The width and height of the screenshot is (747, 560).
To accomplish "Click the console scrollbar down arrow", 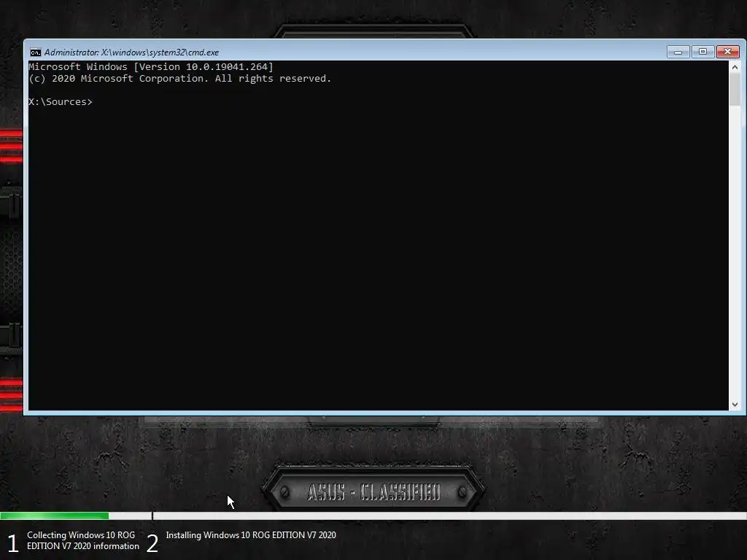I will point(735,404).
